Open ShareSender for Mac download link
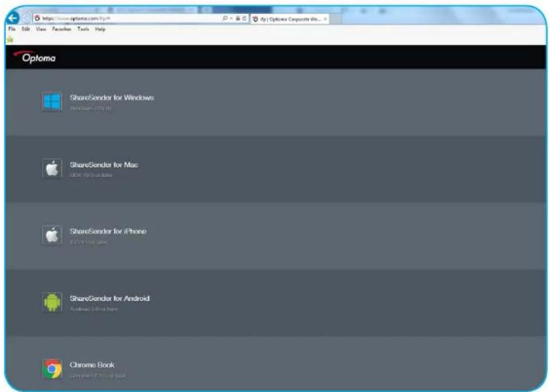Screen dimensions: 550x392 (104, 165)
